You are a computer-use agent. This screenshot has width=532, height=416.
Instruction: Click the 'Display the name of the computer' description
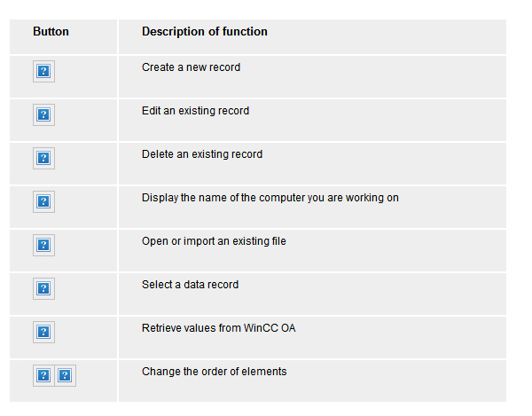(270, 198)
